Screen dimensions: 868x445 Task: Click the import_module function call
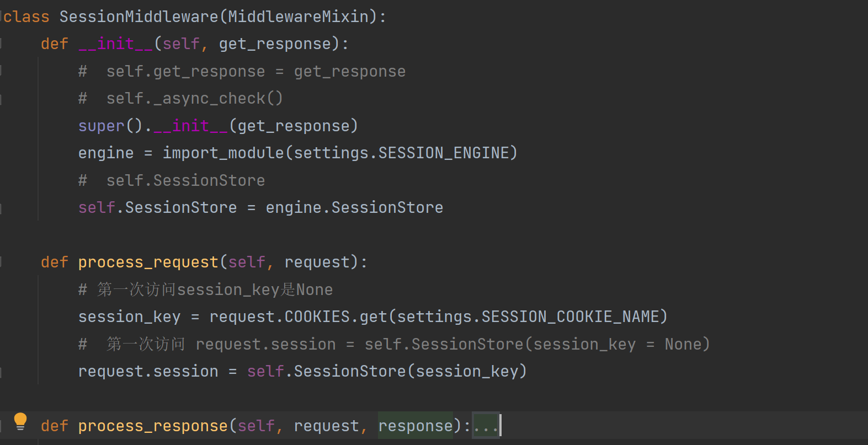tap(223, 153)
